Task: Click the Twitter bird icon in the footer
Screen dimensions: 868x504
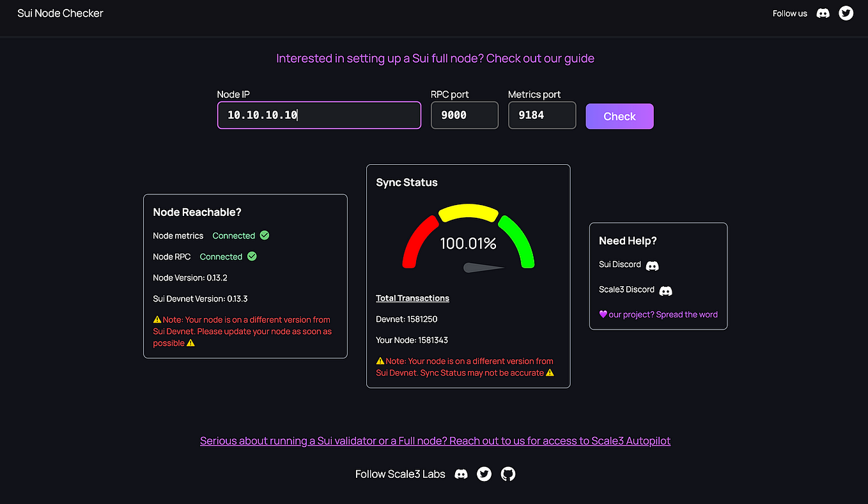Action: click(484, 474)
